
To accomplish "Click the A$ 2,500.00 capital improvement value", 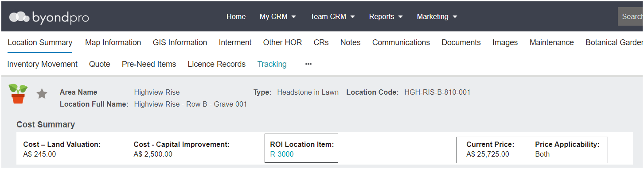I will pos(153,154).
